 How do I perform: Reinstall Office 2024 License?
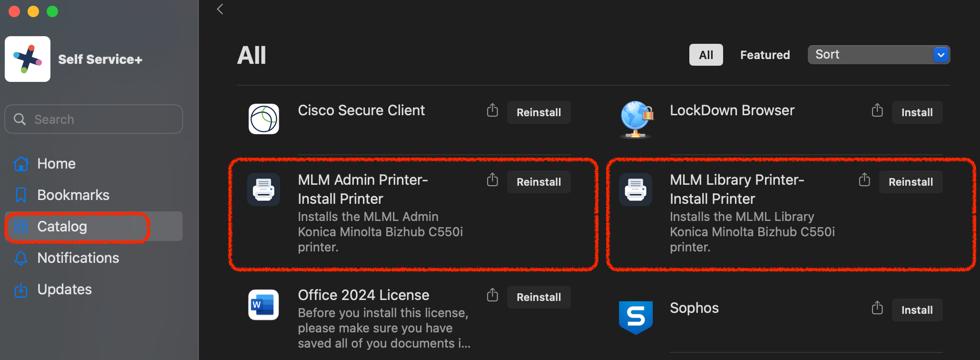(539, 297)
